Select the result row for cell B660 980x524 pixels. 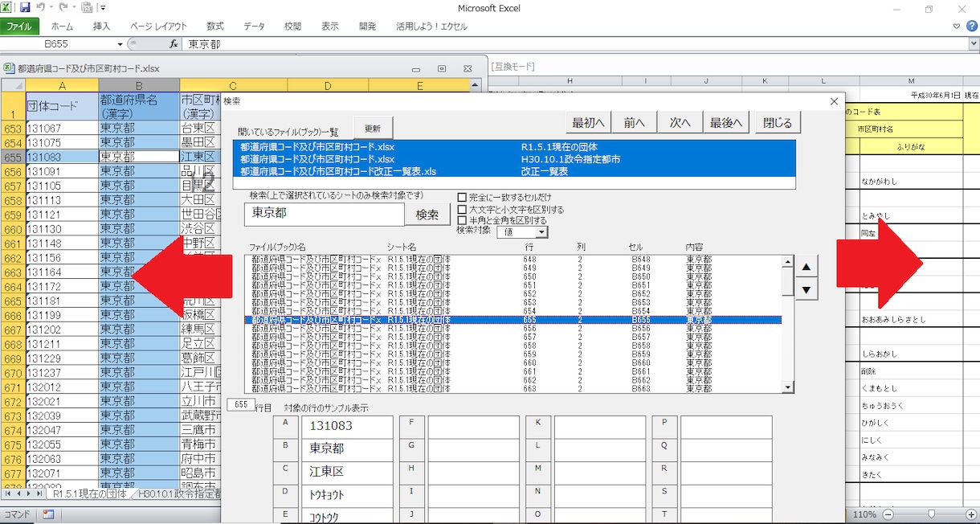click(x=512, y=362)
